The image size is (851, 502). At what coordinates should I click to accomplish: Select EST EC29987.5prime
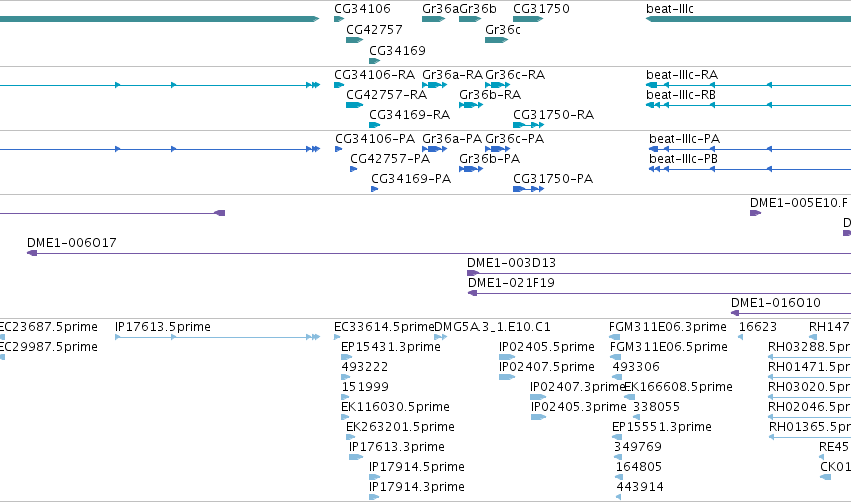coord(48,347)
